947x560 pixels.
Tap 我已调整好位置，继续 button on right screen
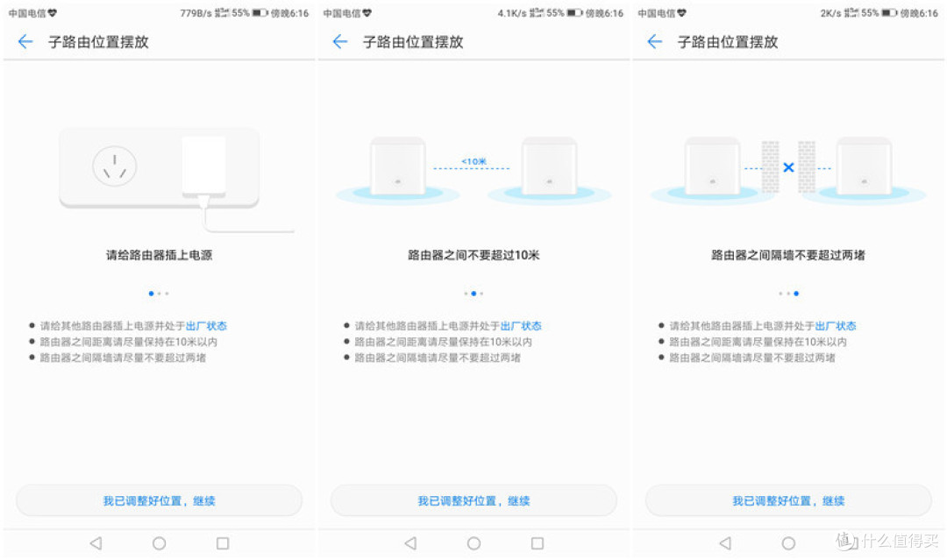pyautogui.click(x=789, y=500)
